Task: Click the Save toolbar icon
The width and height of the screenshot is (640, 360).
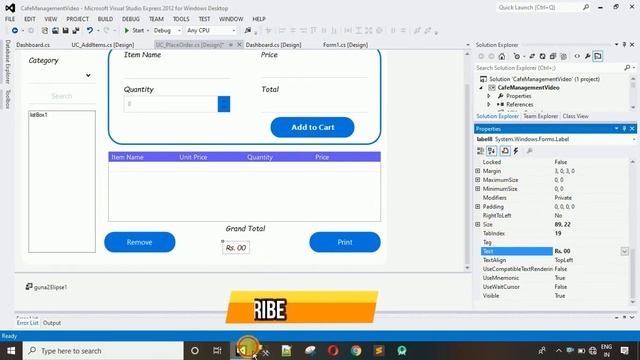Action: pos(65,31)
